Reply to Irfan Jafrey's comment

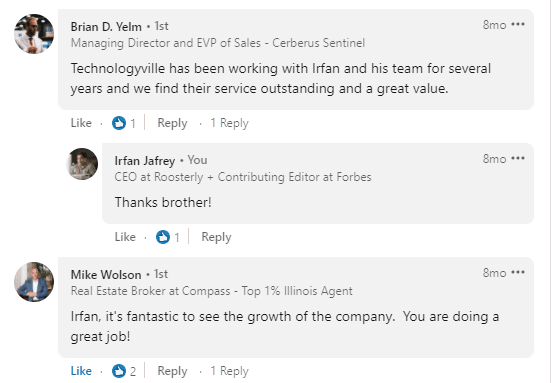click(216, 237)
